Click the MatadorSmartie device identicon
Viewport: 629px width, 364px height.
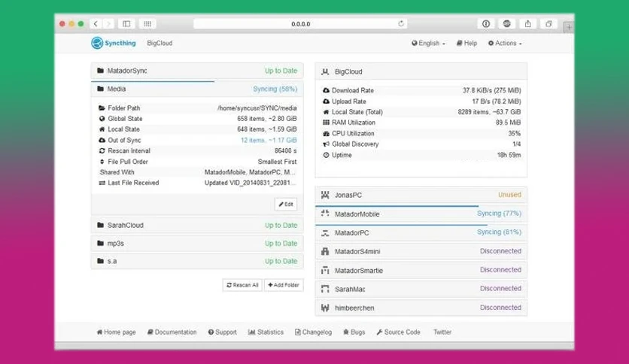pos(325,270)
